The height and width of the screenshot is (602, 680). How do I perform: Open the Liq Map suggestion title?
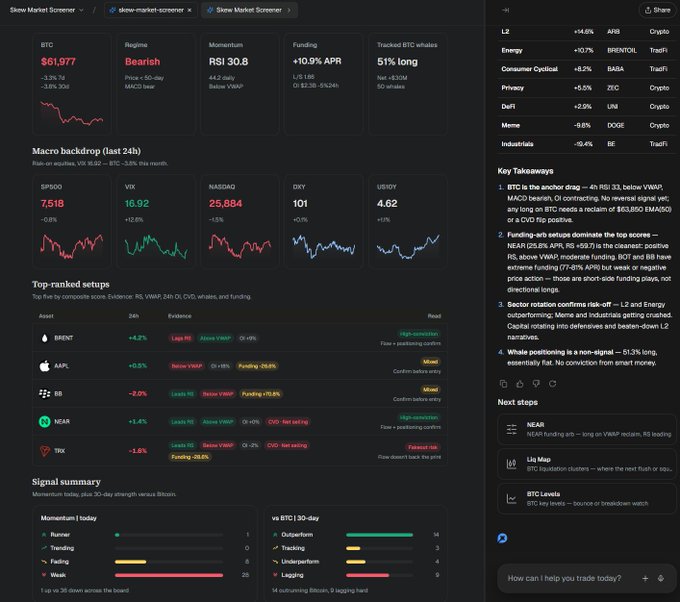click(x=538, y=459)
